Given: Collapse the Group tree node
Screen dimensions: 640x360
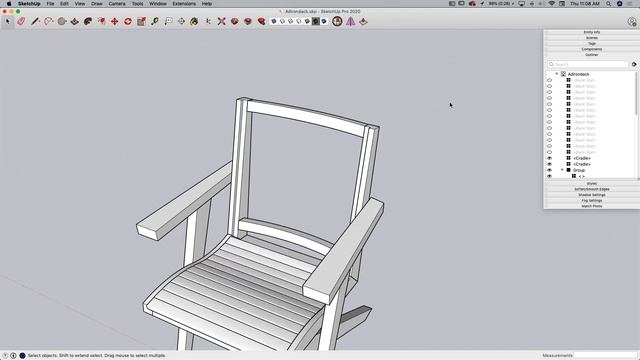Looking at the screenshot, I should tap(562, 170).
